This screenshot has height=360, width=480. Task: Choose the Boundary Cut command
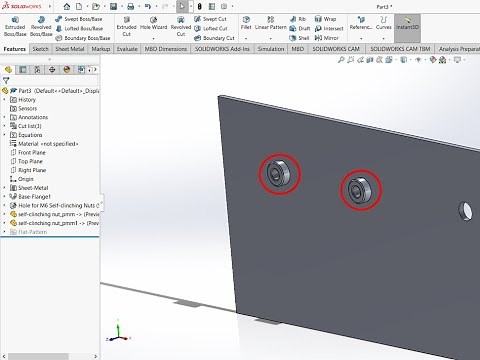click(214, 38)
